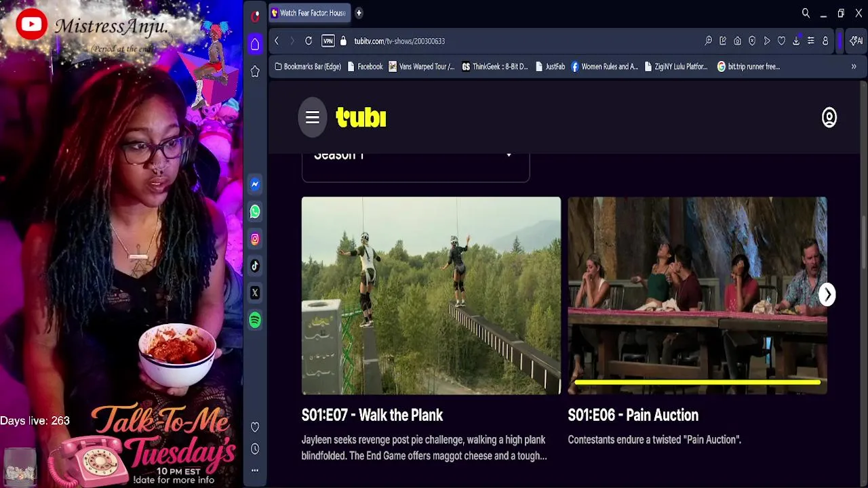View site security lock info
The width and height of the screenshot is (868, 488).
click(343, 41)
